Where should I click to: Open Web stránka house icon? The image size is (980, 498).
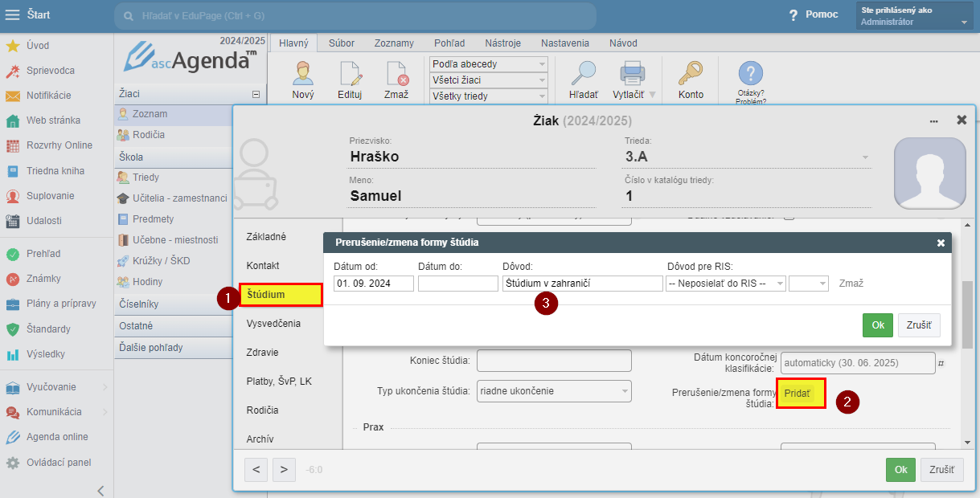[x=13, y=120]
